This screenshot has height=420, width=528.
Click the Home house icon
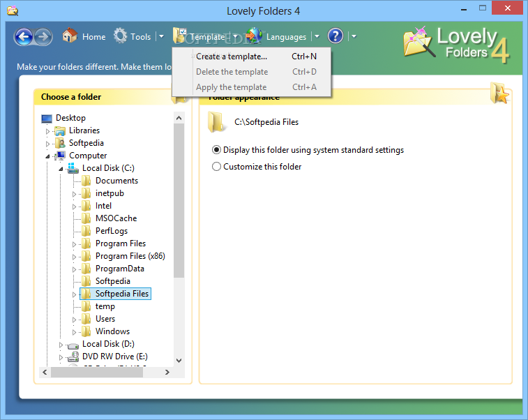click(70, 36)
